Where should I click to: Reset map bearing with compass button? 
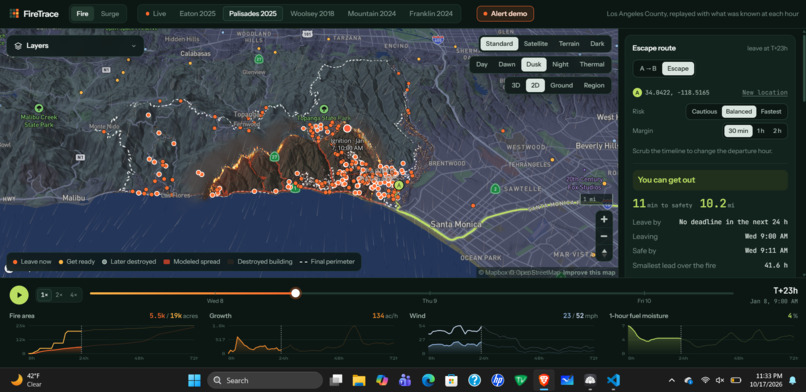tap(604, 253)
